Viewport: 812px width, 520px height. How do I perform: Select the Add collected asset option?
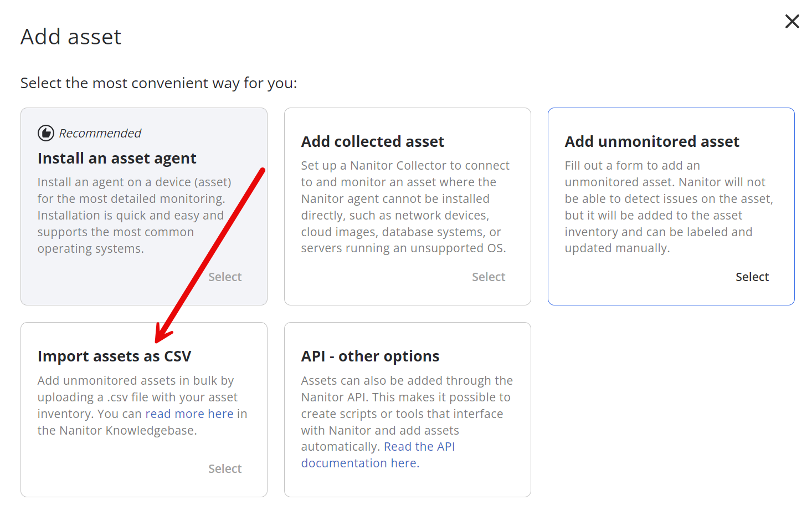[x=489, y=277]
